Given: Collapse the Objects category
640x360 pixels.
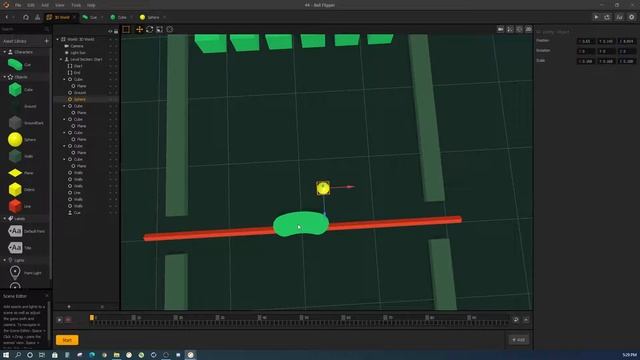Looking at the screenshot, I should [x=4, y=77].
